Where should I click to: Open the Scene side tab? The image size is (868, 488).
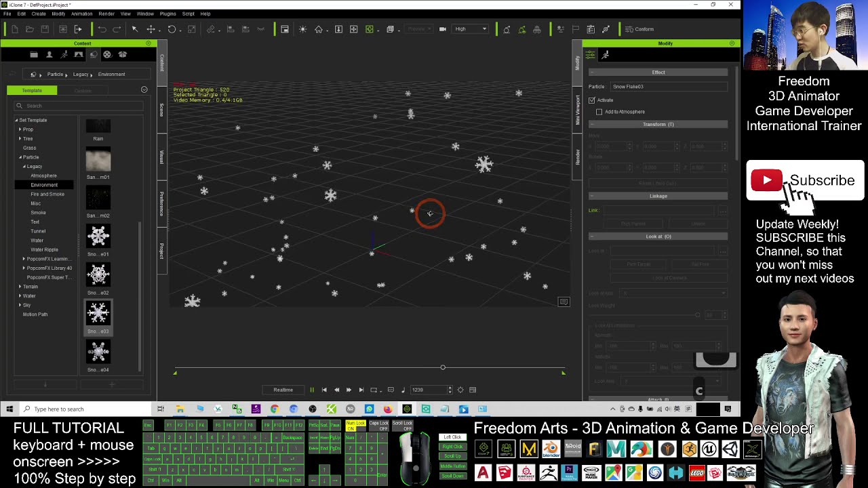click(x=162, y=109)
